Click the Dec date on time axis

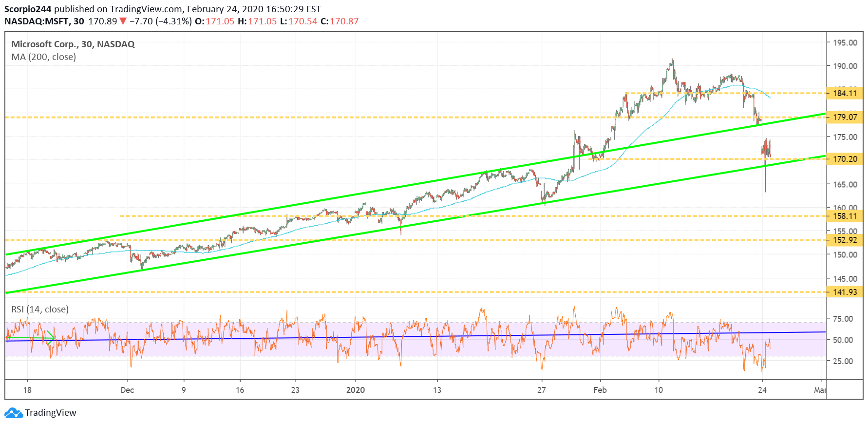127,390
